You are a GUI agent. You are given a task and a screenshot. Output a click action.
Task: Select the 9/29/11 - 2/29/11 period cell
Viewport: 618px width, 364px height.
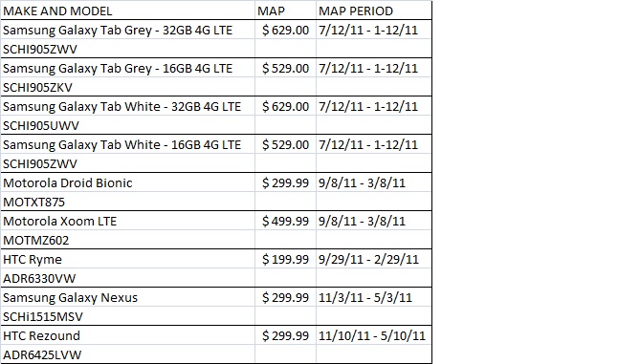coord(374,259)
